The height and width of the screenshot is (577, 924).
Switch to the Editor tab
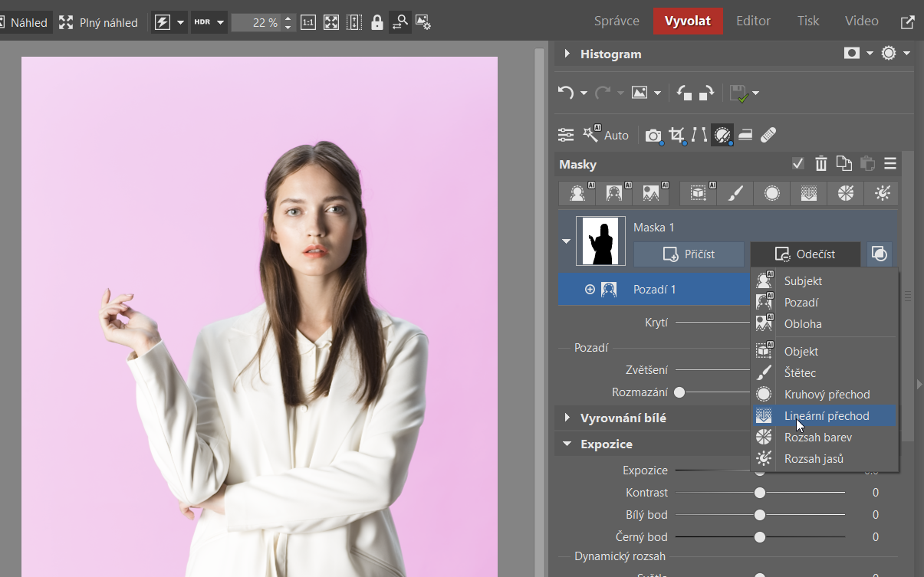tap(754, 21)
